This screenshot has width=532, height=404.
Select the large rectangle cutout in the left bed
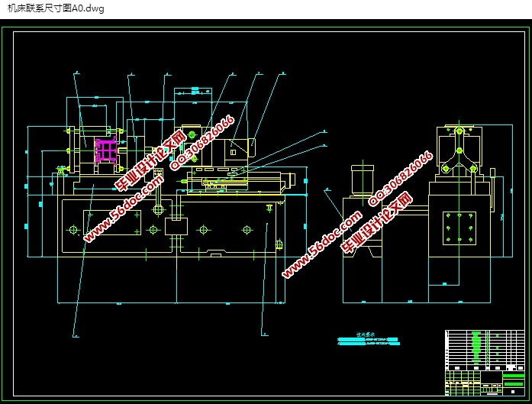pyautogui.click(x=111, y=223)
